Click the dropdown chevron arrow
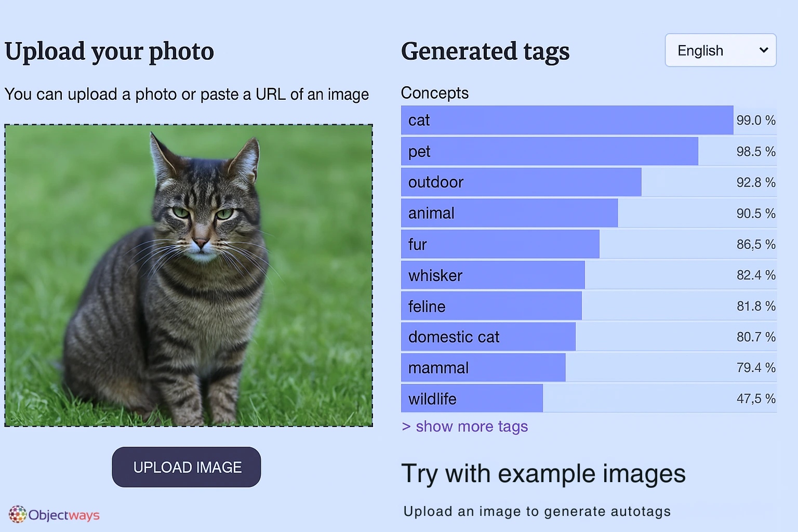Image resolution: width=798 pixels, height=532 pixels. (764, 50)
